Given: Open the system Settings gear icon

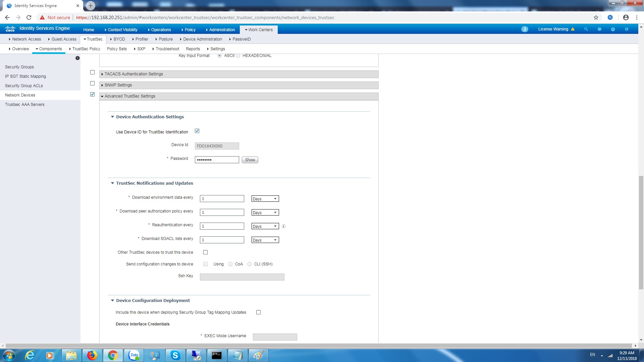Looking at the screenshot, I should point(627,29).
